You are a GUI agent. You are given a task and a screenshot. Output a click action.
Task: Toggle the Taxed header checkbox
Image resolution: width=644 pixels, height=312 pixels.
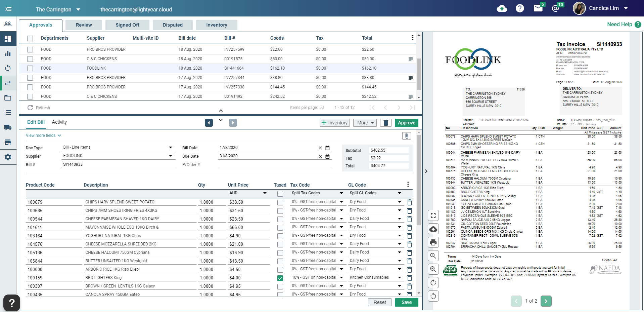[280, 194]
